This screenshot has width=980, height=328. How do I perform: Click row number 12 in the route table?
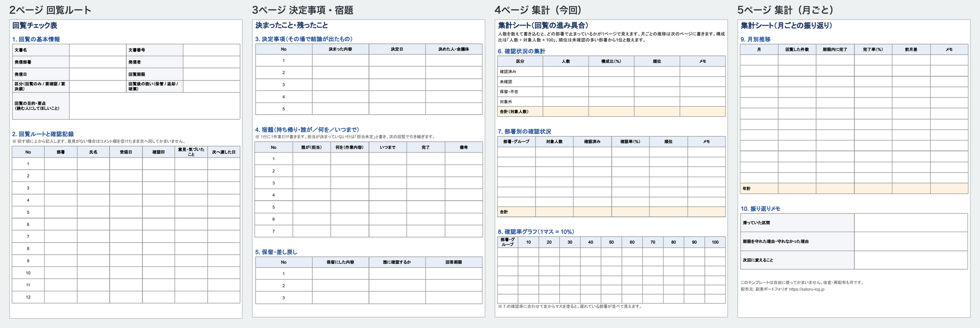tap(28, 297)
